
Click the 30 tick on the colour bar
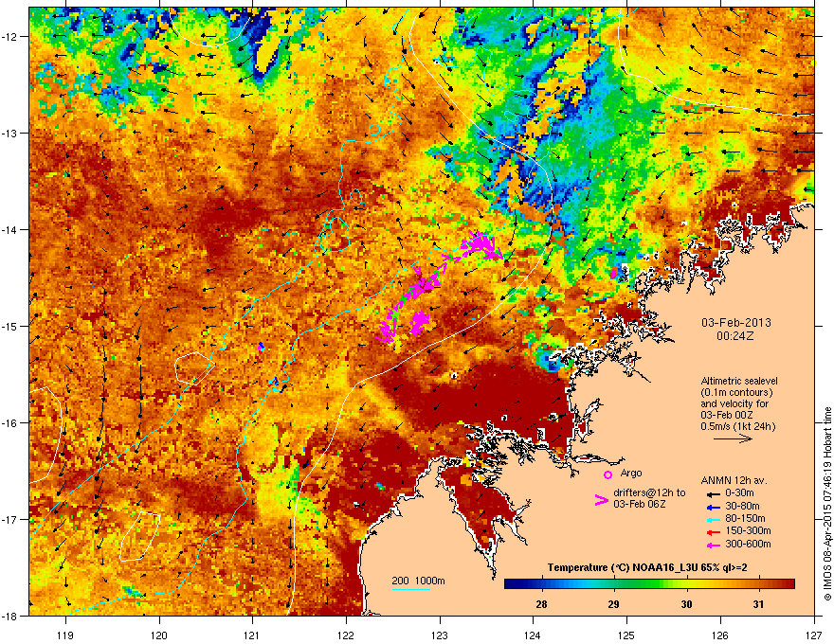(687, 604)
